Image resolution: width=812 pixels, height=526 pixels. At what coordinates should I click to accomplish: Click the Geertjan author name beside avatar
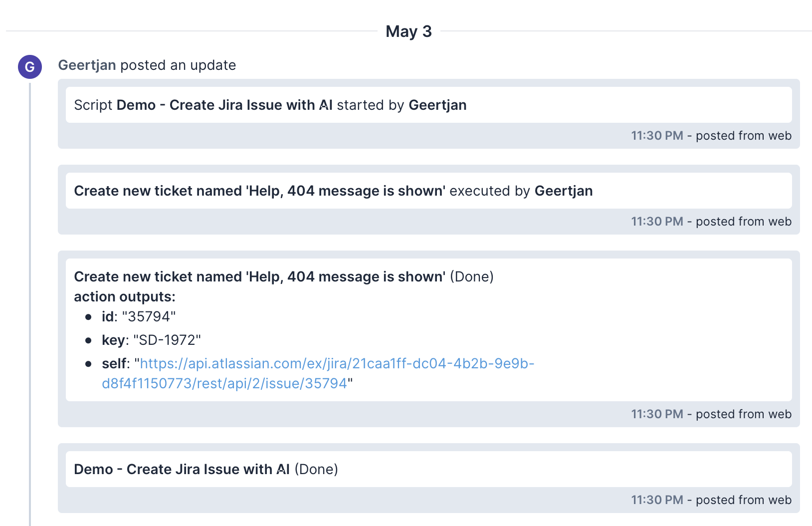pyautogui.click(x=87, y=65)
